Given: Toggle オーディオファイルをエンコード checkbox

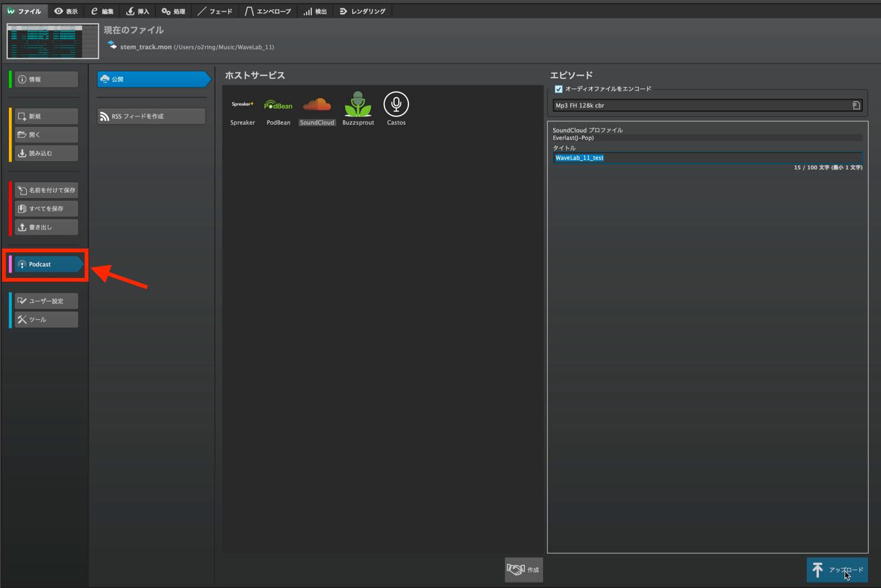Looking at the screenshot, I should tap(558, 89).
